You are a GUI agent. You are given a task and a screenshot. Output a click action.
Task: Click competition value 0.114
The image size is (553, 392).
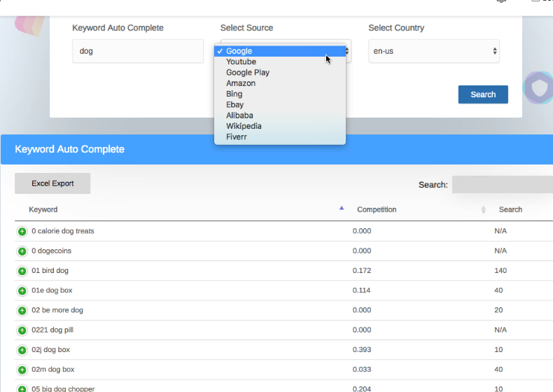(361, 290)
